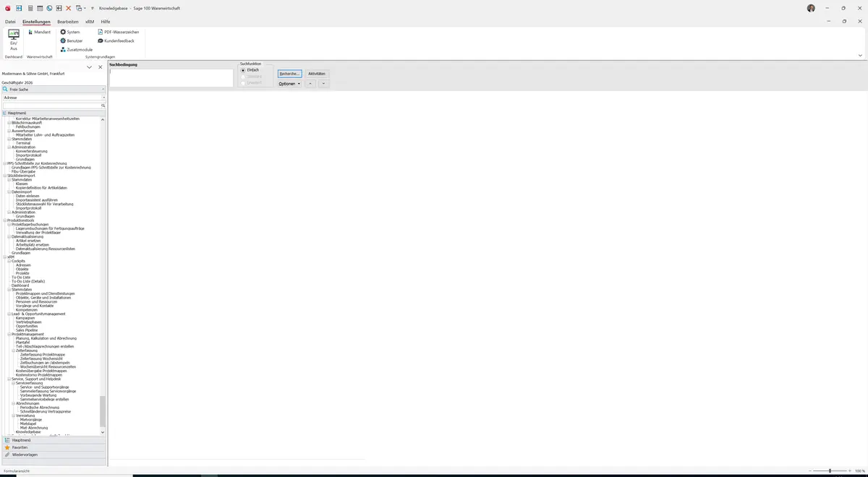
Task: Click the zoom out minus button
Action: (x=811, y=470)
